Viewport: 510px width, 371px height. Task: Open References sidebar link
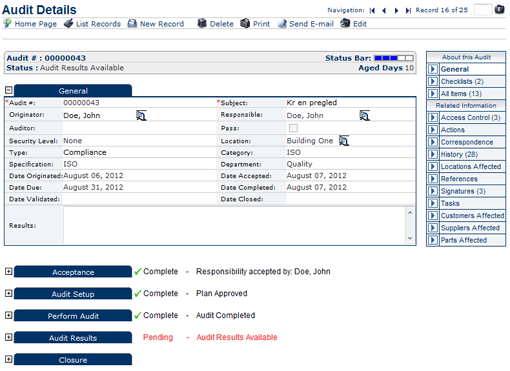click(x=459, y=179)
